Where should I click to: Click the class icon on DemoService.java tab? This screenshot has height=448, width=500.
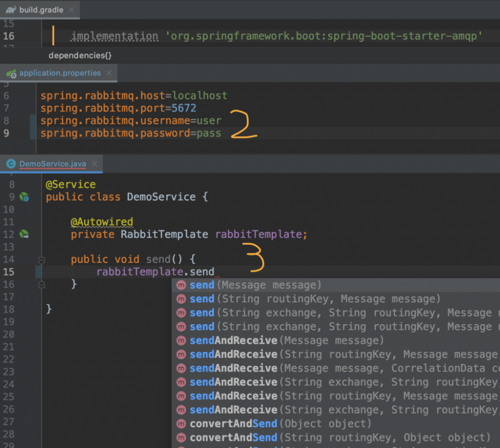tap(11, 164)
